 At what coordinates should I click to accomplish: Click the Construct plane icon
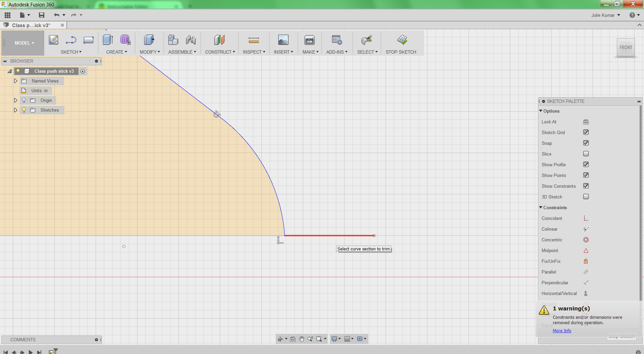[x=219, y=40]
